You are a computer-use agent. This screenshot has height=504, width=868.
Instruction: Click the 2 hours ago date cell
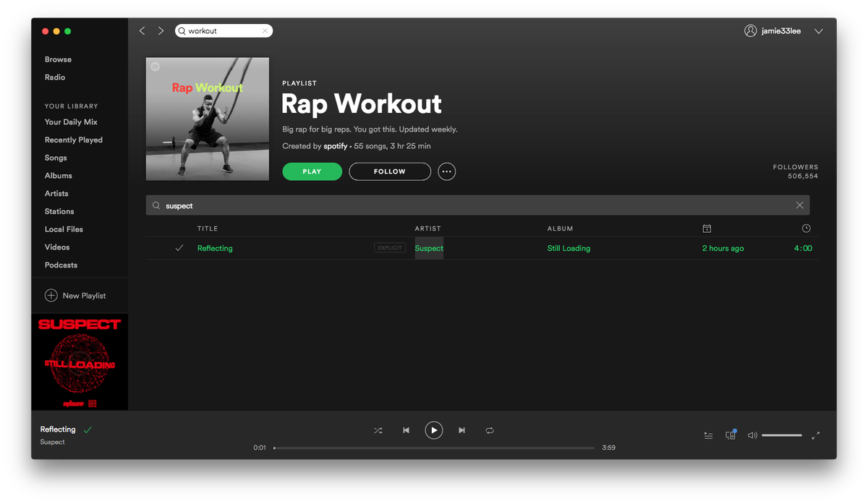(723, 248)
